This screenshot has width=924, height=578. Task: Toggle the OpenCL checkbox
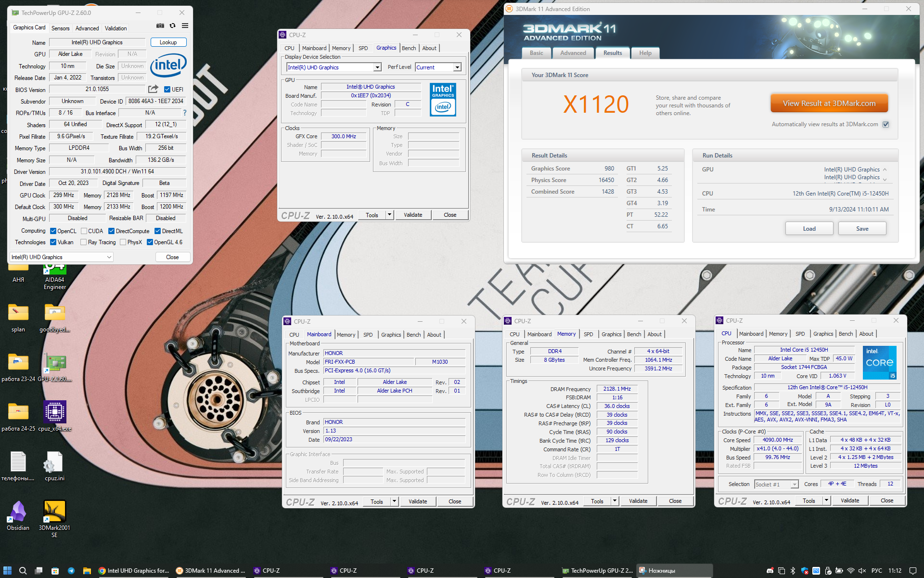[x=53, y=231]
